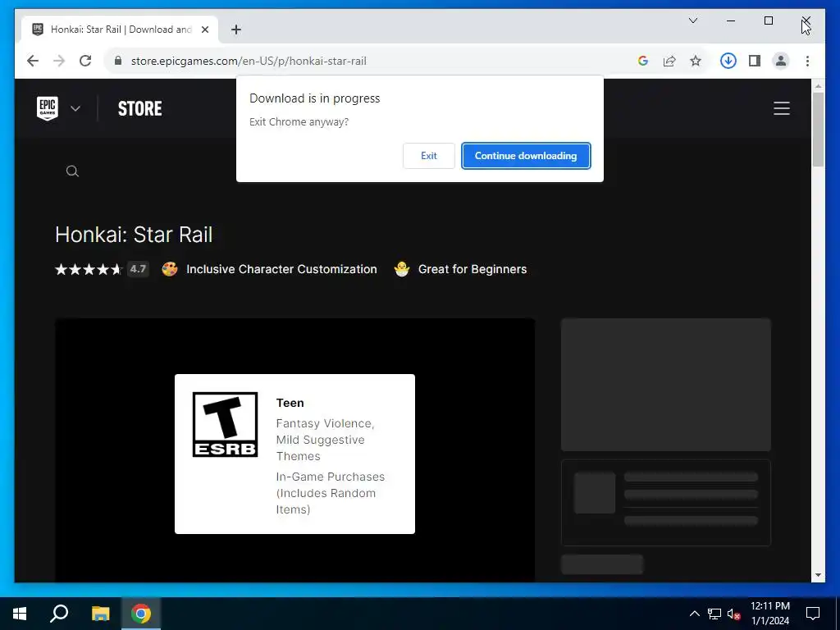Bookmark this page with the star icon
840x630 pixels.
click(x=696, y=61)
